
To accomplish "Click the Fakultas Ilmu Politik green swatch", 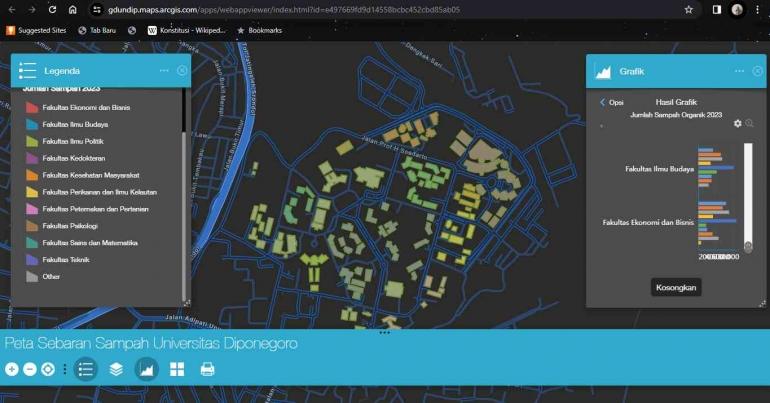I will point(32,141).
